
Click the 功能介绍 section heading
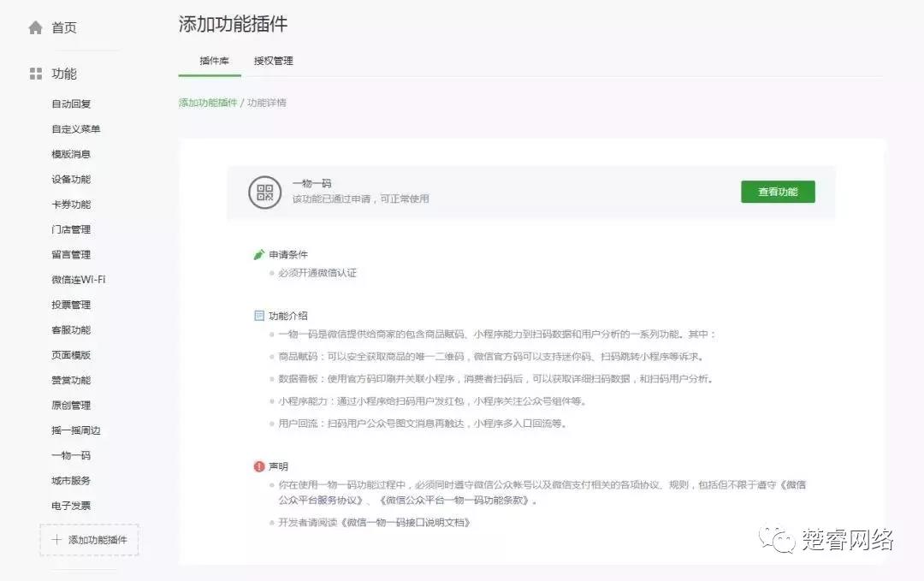(288, 316)
